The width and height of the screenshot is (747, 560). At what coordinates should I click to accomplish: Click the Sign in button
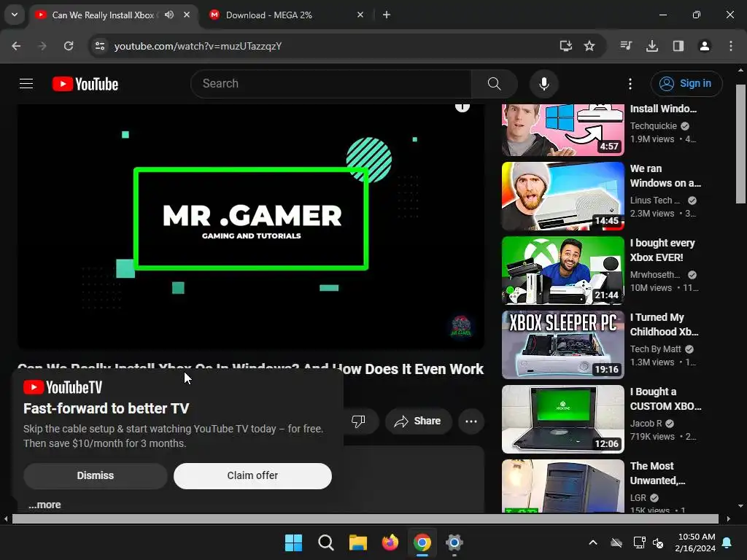click(x=686, y=84)
